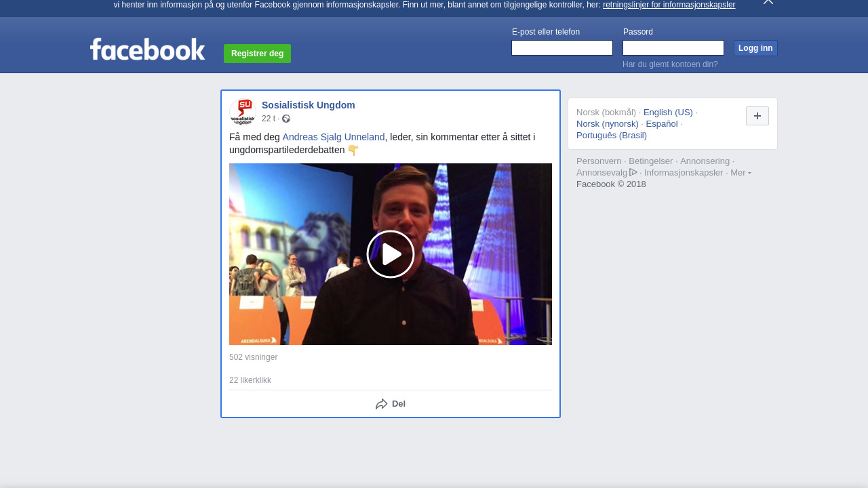Click the share arrow icon
Image resolution: width=868 pixels, height=488 pixels.
point(382,404)
